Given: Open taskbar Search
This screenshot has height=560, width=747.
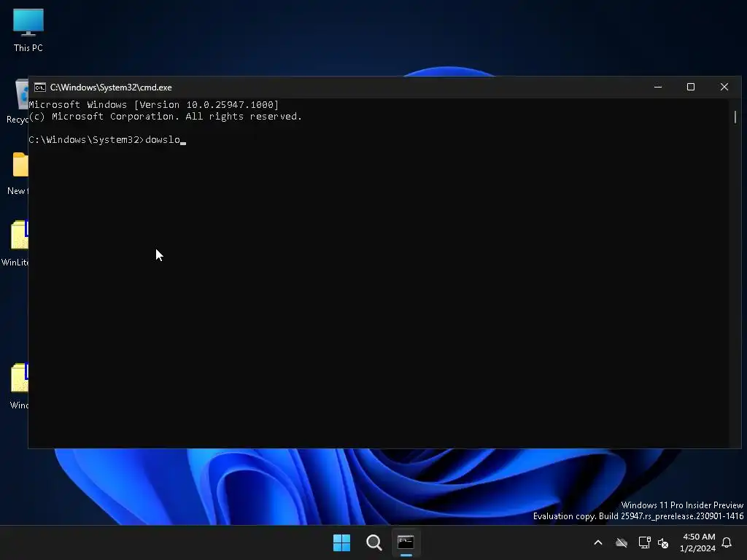Looking at the screenshot, I should (374, 542).
